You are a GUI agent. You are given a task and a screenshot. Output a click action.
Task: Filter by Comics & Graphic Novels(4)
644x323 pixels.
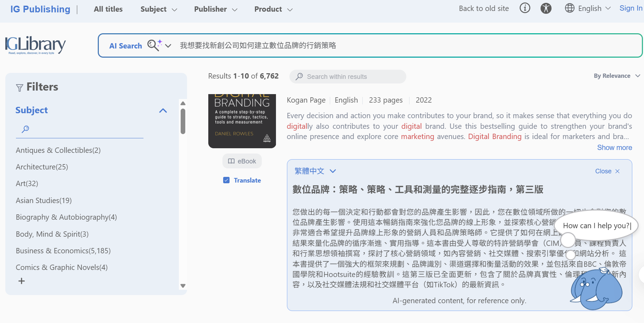62,267
